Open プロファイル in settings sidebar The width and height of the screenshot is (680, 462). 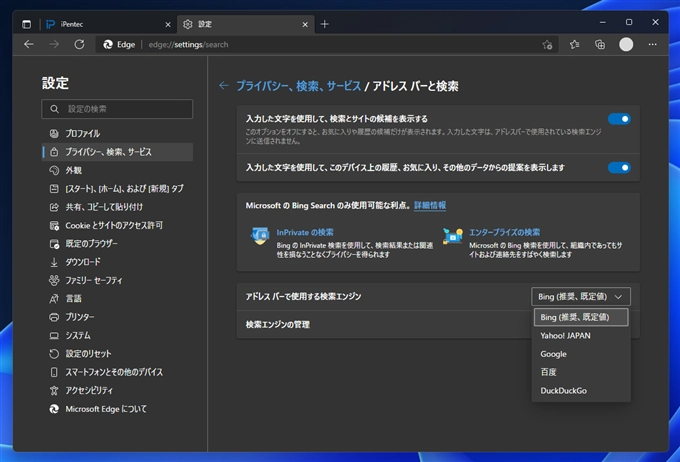pyautogui.click(x=117, y=134)
